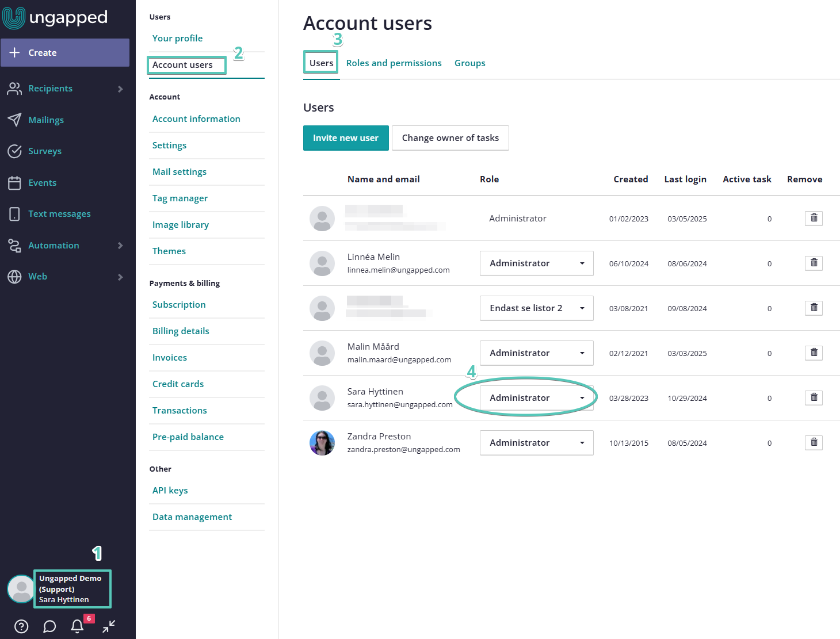This screenshot has height=639, width=840.
Task: Click Zandra Preston's profile photo
Action: (x=322, y=443)
